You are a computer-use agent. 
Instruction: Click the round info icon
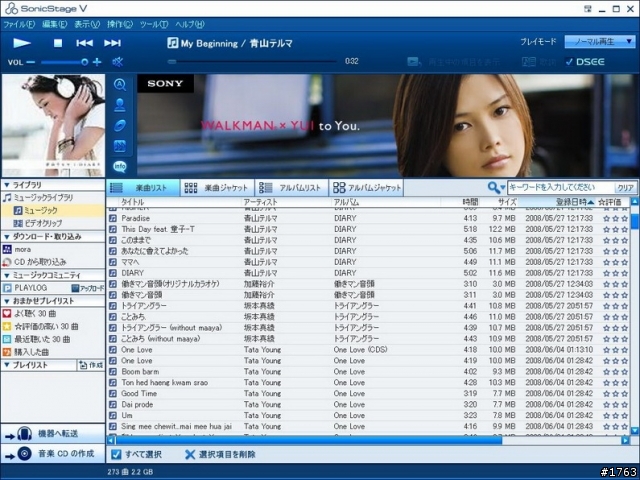120,166
